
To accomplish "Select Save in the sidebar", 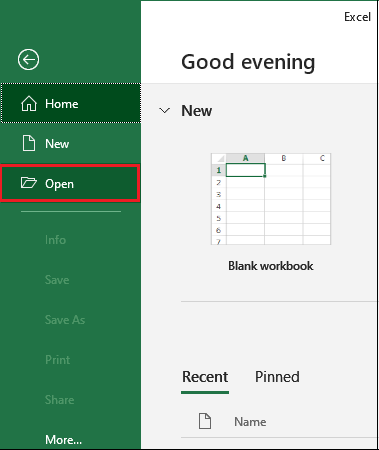I will pyautogui.click(x=57, y=280).
